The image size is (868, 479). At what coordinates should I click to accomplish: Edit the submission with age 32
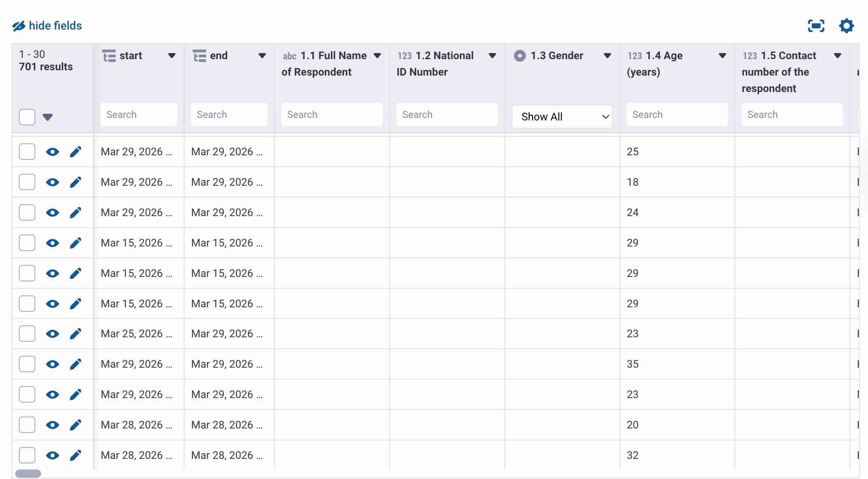pyautogui.click(x=75, y=456)
